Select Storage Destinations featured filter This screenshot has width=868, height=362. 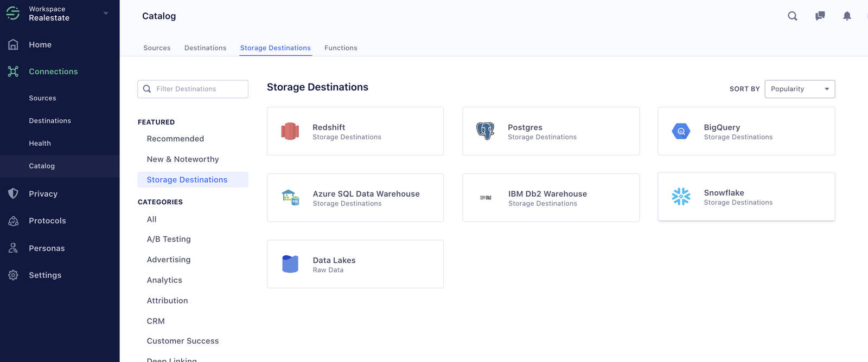point(193,180)
